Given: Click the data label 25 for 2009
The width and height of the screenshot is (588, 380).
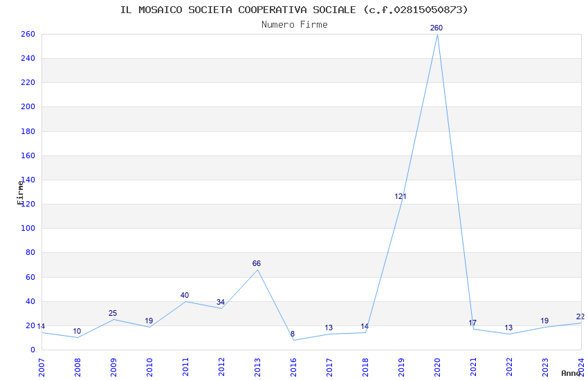Looking at the screenshot, I should pos(113,313).
